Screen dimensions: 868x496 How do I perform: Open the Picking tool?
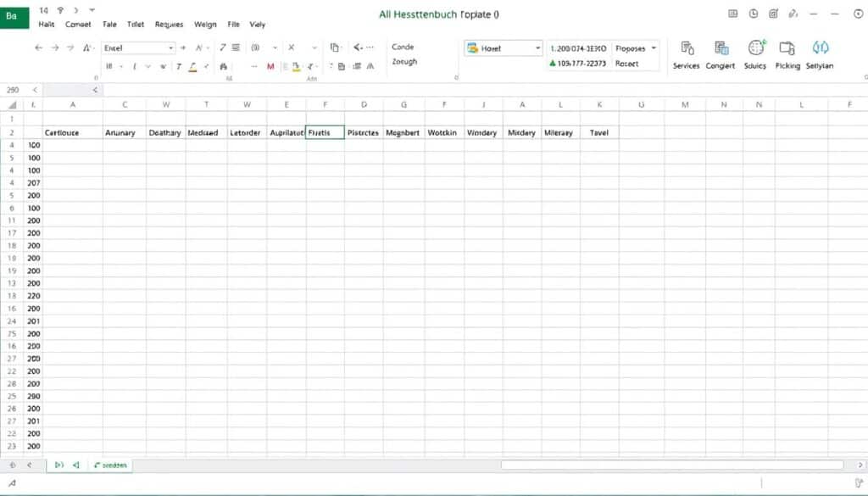click(787, 55)
